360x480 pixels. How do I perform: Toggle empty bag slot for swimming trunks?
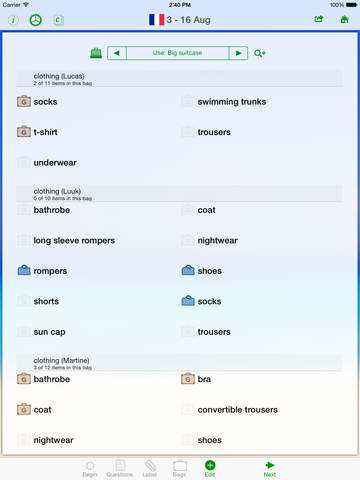pos(188,101)
